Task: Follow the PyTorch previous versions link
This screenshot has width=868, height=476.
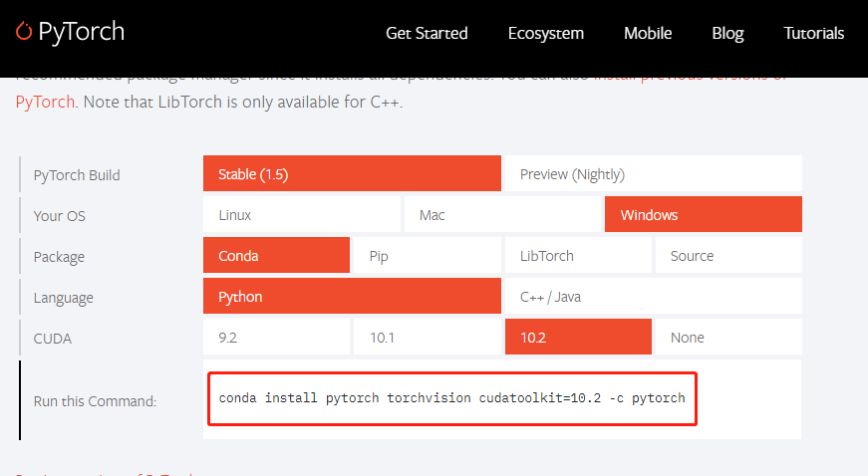Action: (x=45, y=102)
